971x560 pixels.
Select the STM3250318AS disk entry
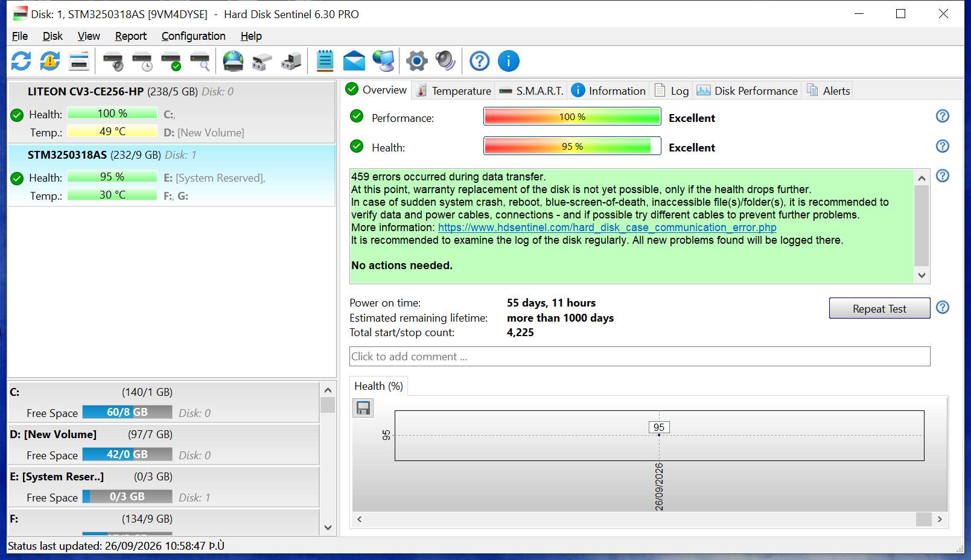(171, 175)
